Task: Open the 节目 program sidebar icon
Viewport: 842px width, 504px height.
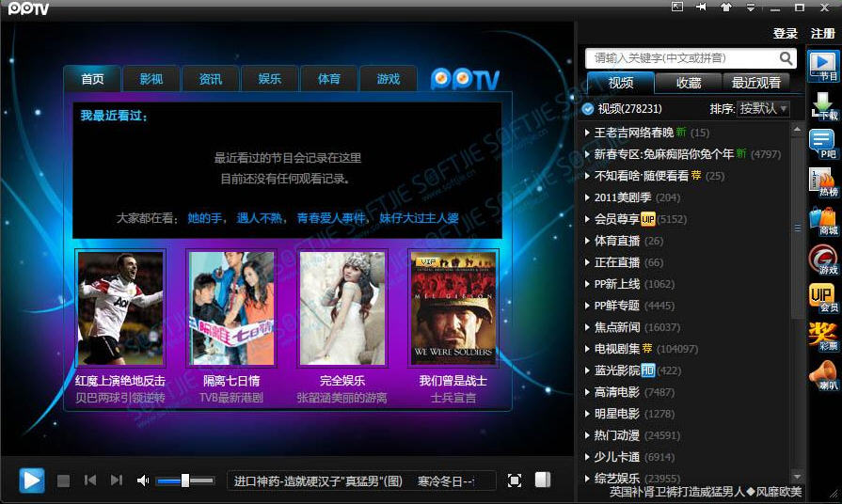Action: 823,66
